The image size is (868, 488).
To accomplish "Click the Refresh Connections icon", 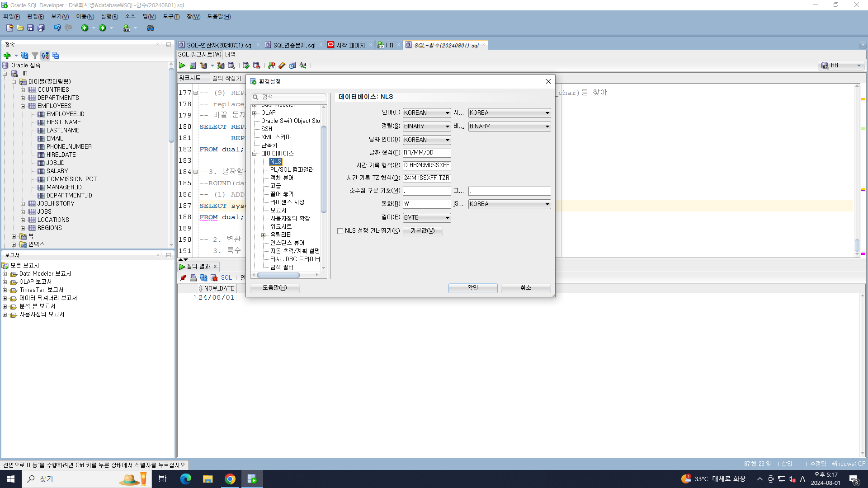I will pyautogui.click(x=25, y=56).
